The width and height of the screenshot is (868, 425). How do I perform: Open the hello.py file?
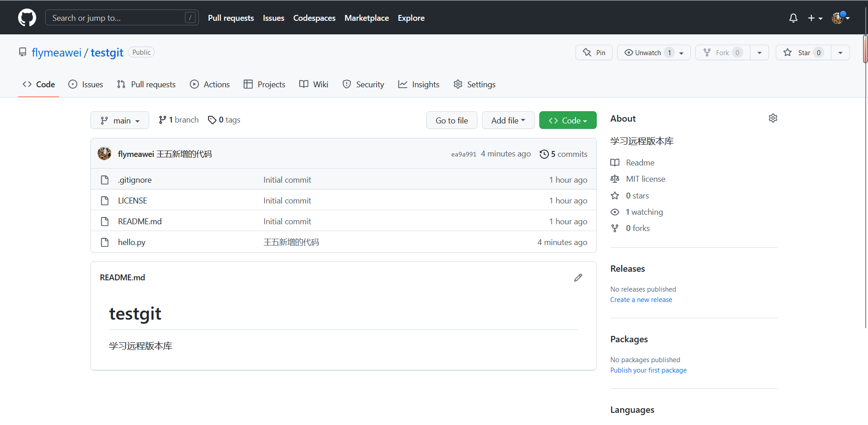(132, 242)
